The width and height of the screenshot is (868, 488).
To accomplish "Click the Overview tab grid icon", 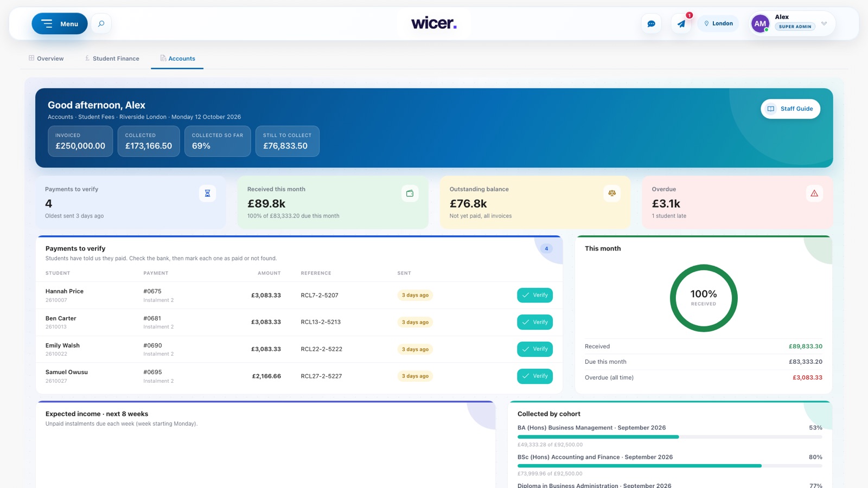I will click(31, 58).
